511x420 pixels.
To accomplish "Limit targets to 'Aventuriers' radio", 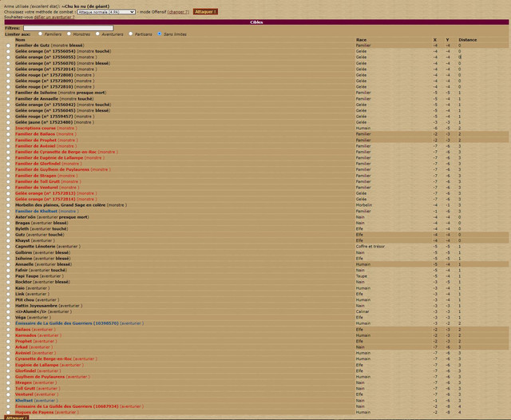I will click(x=97, y=34).
